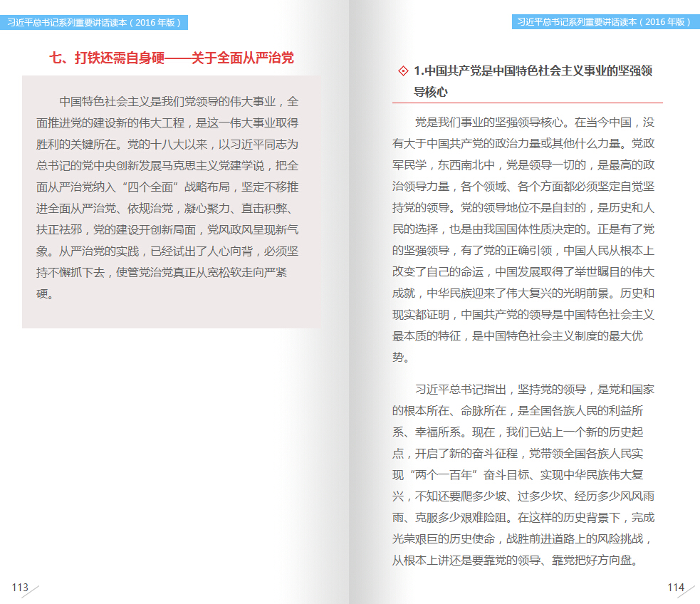Image resolution: width=700 pixels, height=604 pixels.
Task: Click the line '从根本上讲还是要靠党的领导'
Action: coord(466,561)
